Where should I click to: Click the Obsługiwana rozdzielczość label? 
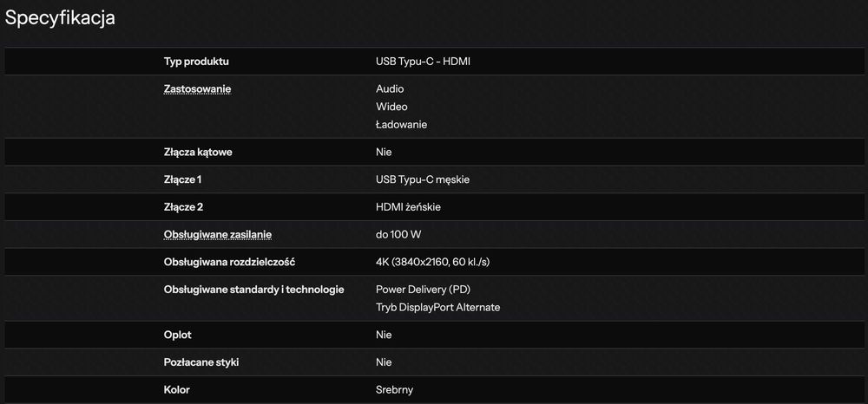point(234,262)
